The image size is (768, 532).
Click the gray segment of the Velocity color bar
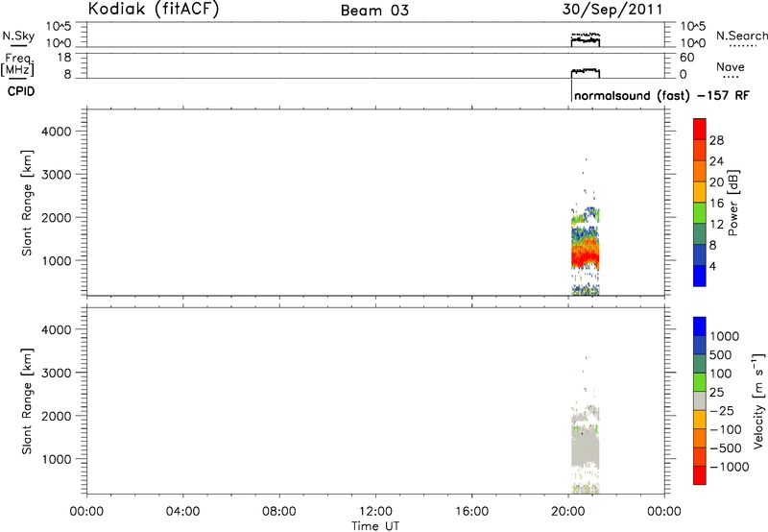[700, 400]
